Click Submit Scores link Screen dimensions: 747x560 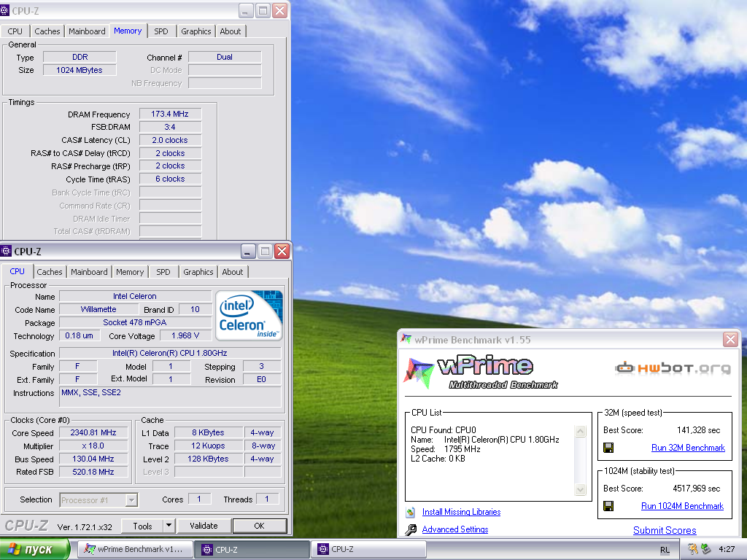(x=665, y=530)
